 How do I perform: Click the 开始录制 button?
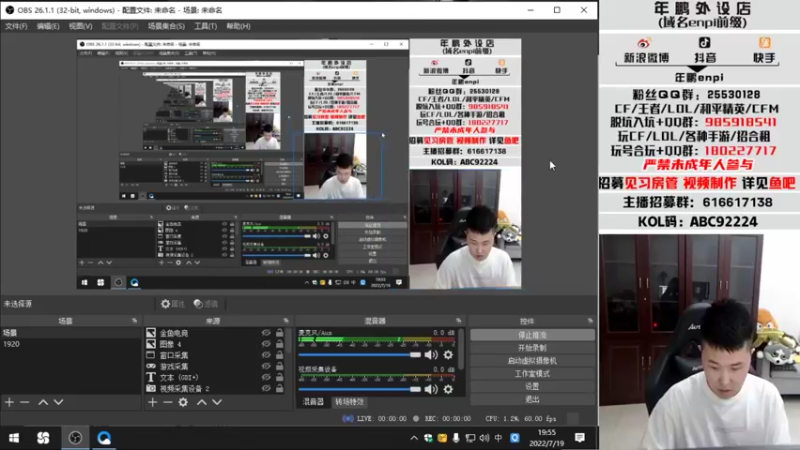coord(532,348)
